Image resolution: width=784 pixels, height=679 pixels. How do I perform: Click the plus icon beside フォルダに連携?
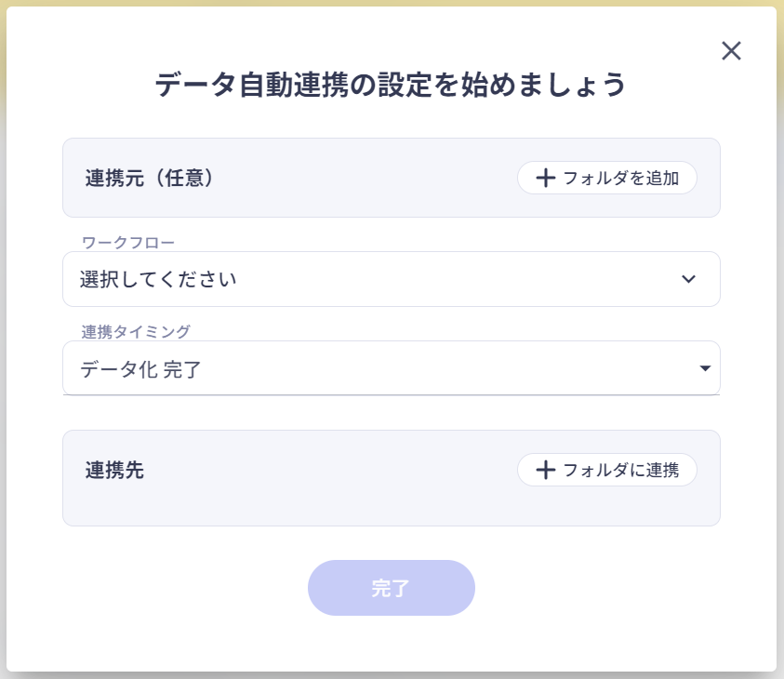tap(546, 471)
